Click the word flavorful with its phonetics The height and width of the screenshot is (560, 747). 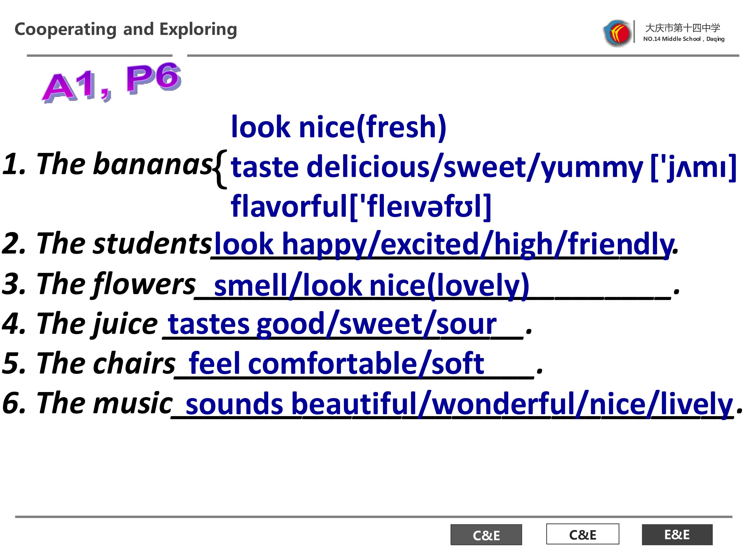click(x=361, y=206)
